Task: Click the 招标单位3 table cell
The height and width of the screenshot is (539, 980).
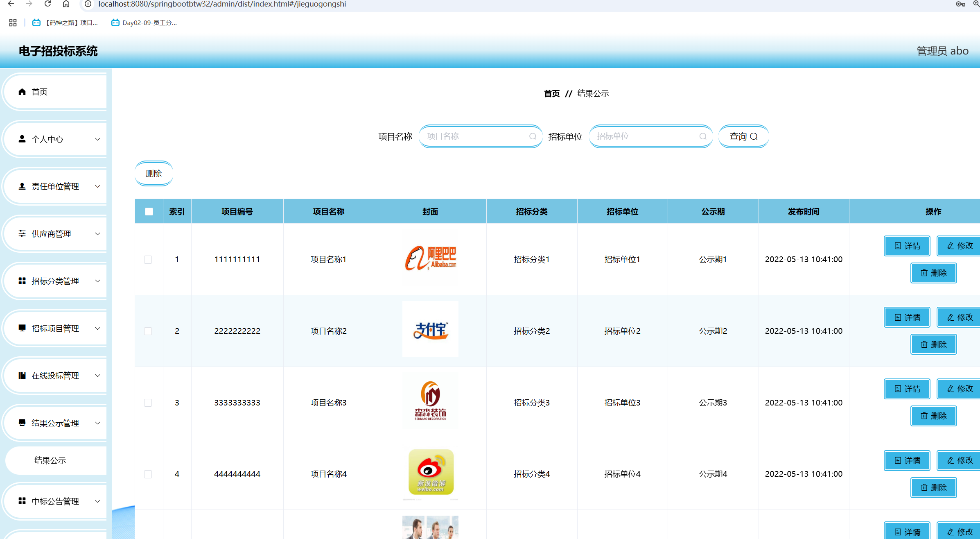Action: 622,403
